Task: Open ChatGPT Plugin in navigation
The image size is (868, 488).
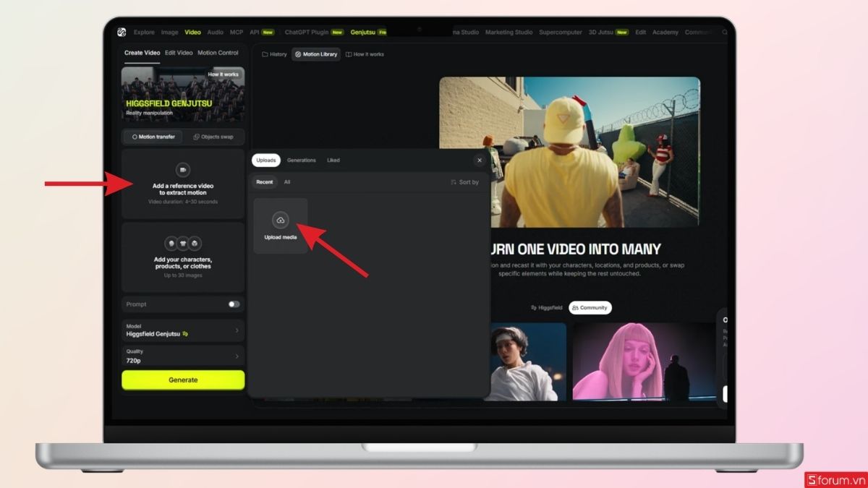Action: 315,33
